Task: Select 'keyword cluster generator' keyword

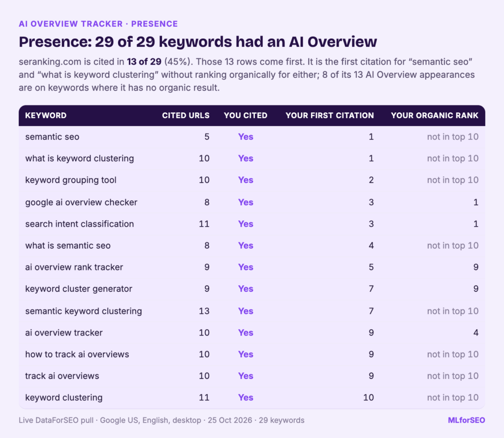Action: [x=78, y=289]
